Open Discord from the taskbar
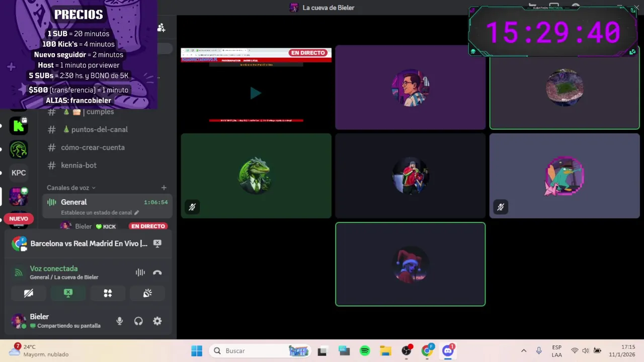This screenshot has width=644, height=362. point(448,350)
